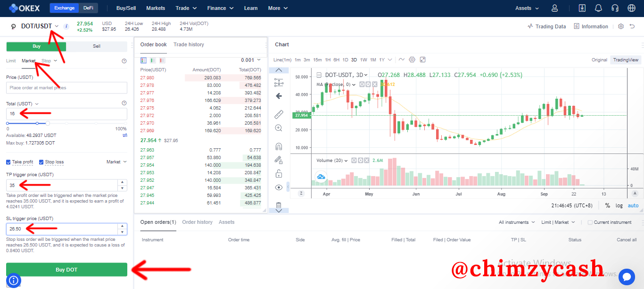The image size is (644, 289).
Task: Uncheck the Take profit checkbox
Action: pos(8,162)
